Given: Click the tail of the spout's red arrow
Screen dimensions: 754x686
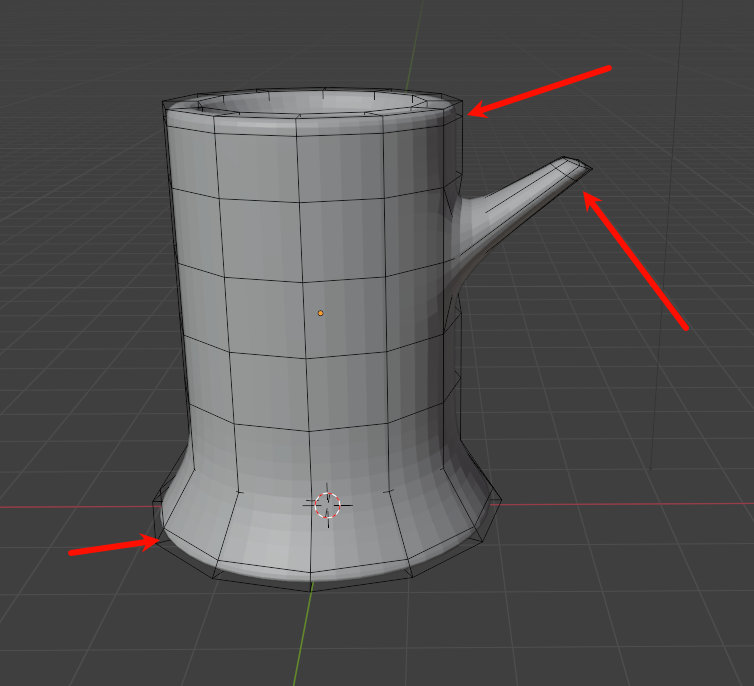Looking at the screenshot, I should [x=686, y=327].
